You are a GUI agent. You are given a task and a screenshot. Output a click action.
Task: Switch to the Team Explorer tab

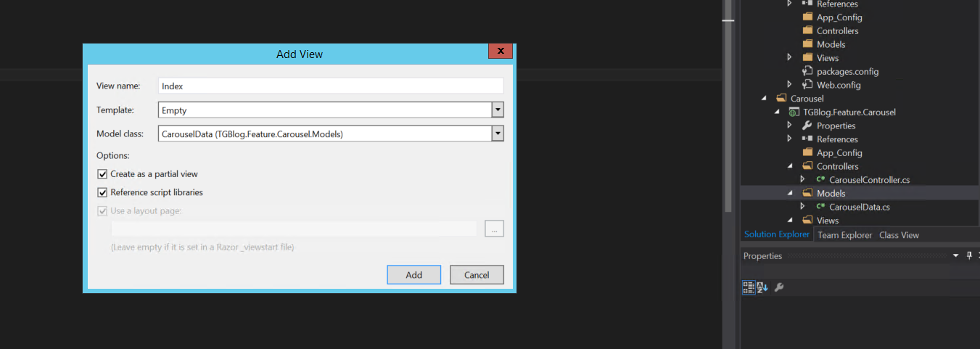tap(845, 235)
